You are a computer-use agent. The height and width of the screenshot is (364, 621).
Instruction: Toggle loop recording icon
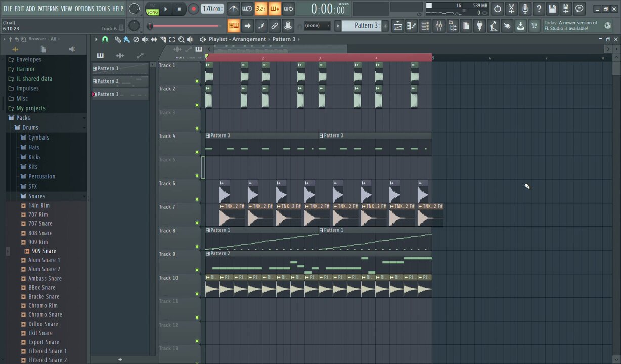[288, 9]
